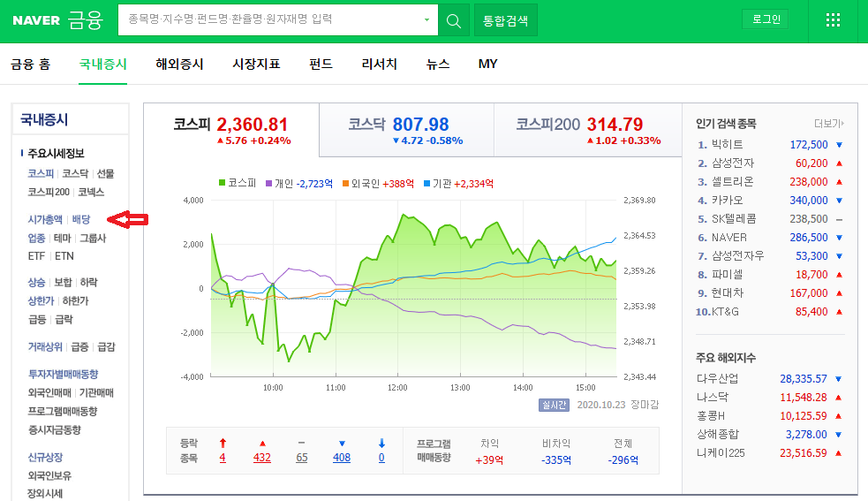868x501 pixels.
Task: Click the green 코스피 legend swatch
Action: (x=222, y=183)
